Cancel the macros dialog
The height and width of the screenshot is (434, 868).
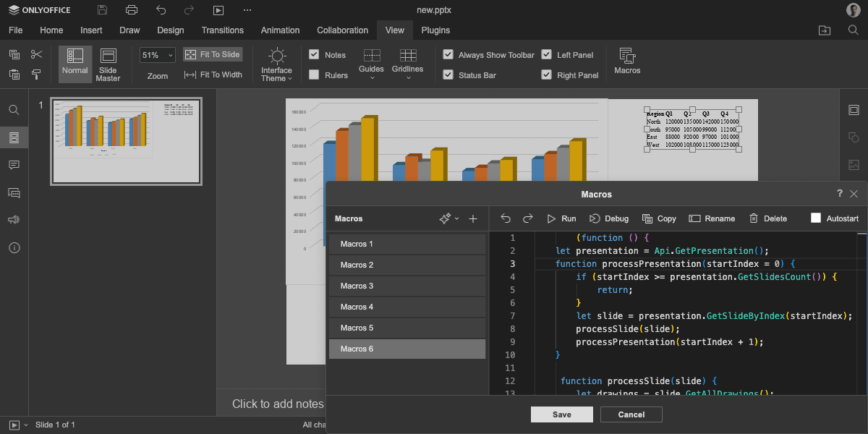click(x=631, y=414)
